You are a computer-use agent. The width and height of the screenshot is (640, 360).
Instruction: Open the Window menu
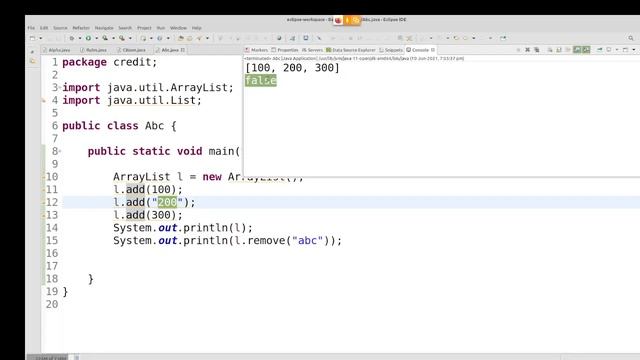(178, 28)
